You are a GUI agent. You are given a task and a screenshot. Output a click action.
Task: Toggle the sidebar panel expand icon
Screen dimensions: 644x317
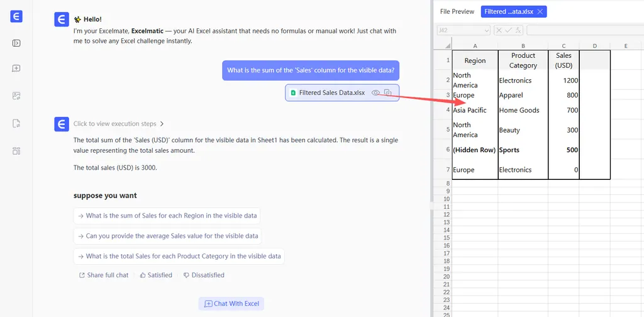[16, 43]
